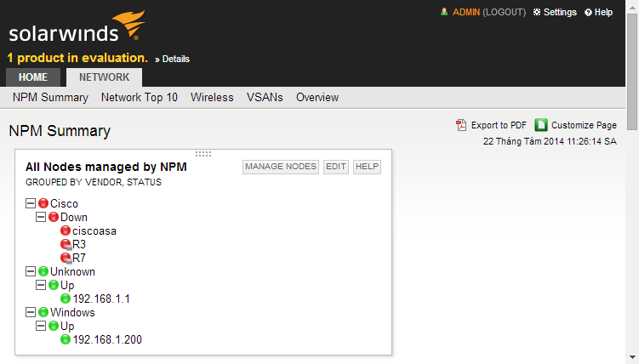639x364 pixels.
Task: Click the EDIT button in nodes panel
Action: 336,167
